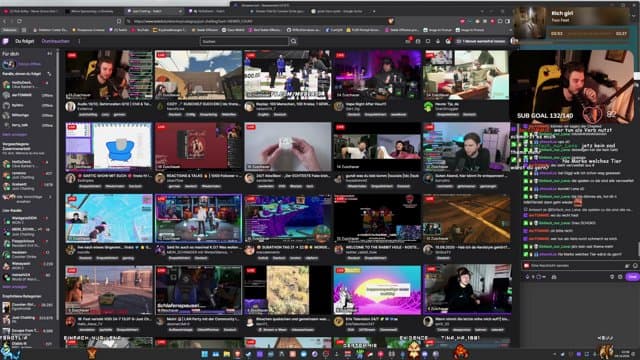This screenshot has height=360, width=640.
Task: Click the channel avatar of the first stream
Action: pyautogui.click(x=70, y=107)
